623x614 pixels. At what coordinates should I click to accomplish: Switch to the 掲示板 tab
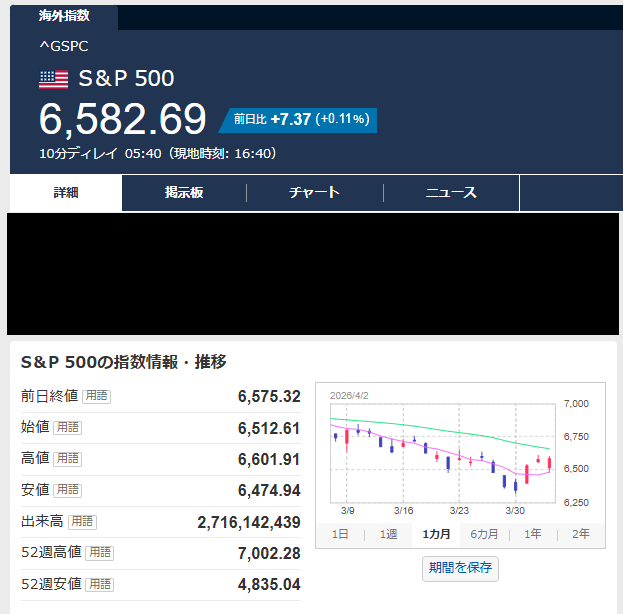tap(184, 193)
